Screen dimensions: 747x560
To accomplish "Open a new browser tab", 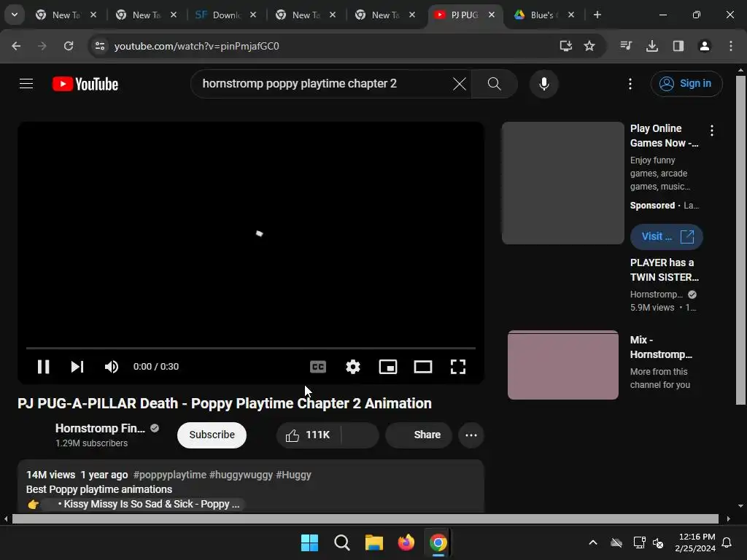I will [597, 15].
